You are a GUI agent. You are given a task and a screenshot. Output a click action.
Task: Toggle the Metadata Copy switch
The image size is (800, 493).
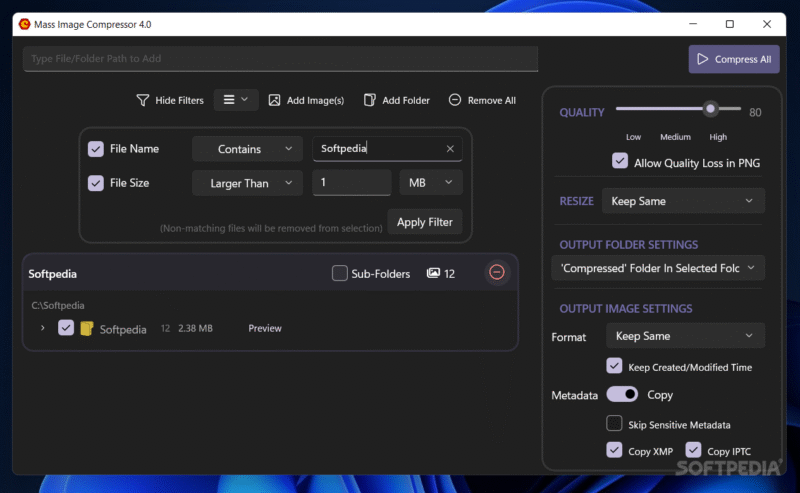pyautogui.click(x=622, y=395)
